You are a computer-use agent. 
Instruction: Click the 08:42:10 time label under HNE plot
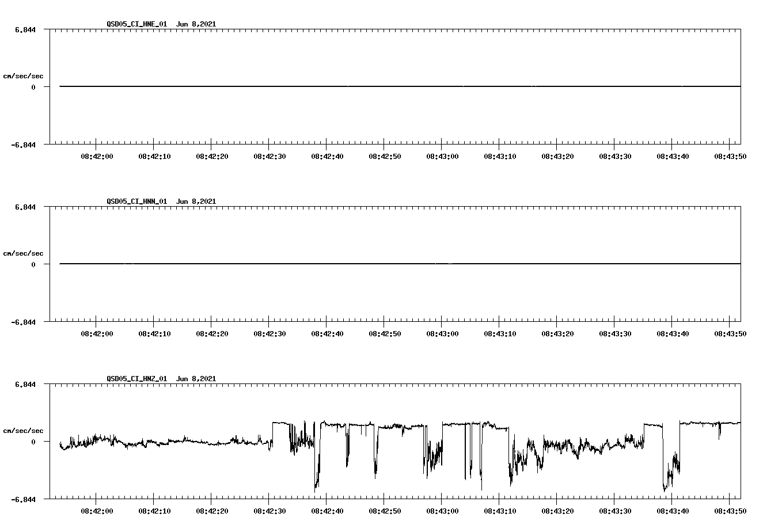point(154,156)
